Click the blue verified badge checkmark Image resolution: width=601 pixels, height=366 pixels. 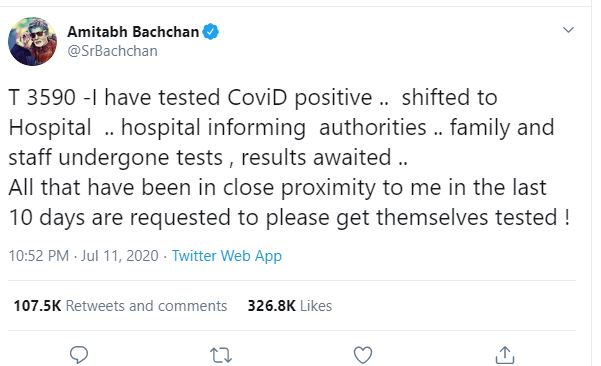210,31
